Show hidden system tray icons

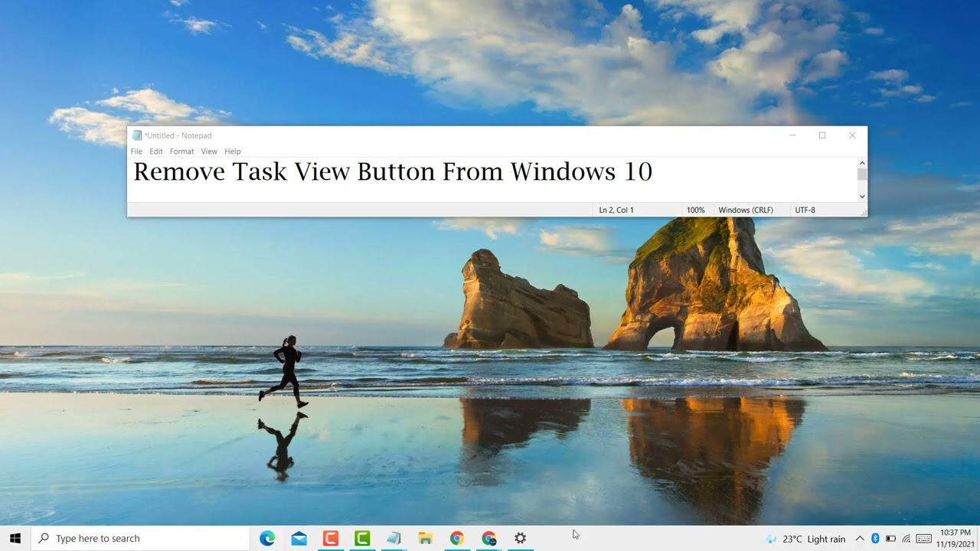point(860,539)
